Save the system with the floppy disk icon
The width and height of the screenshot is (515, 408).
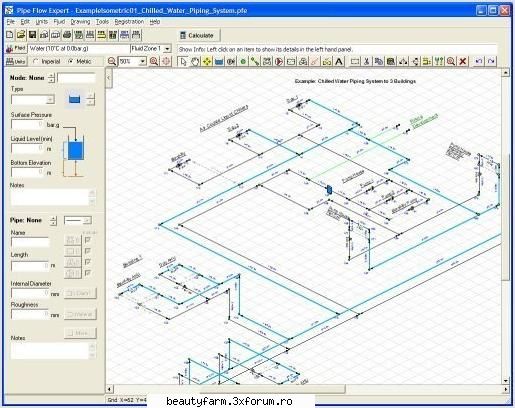32,35
